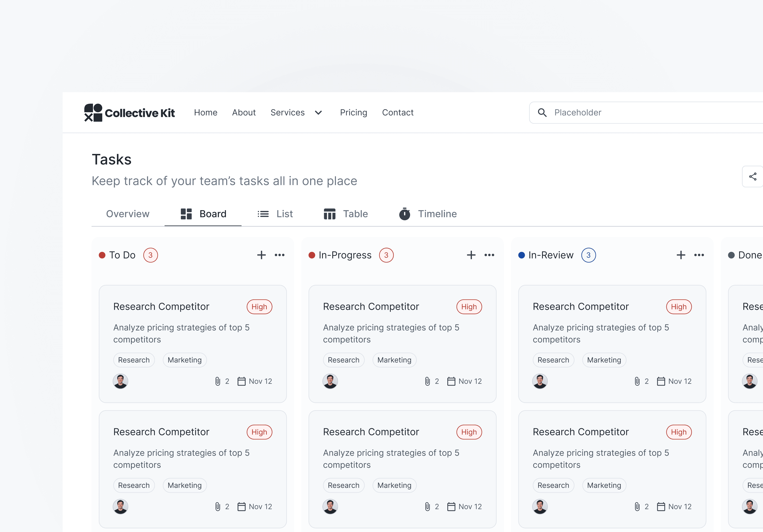Click High priority badge on top To Do card
The width and height of the screenshot is (763, 532).
(x=260, y=307)
